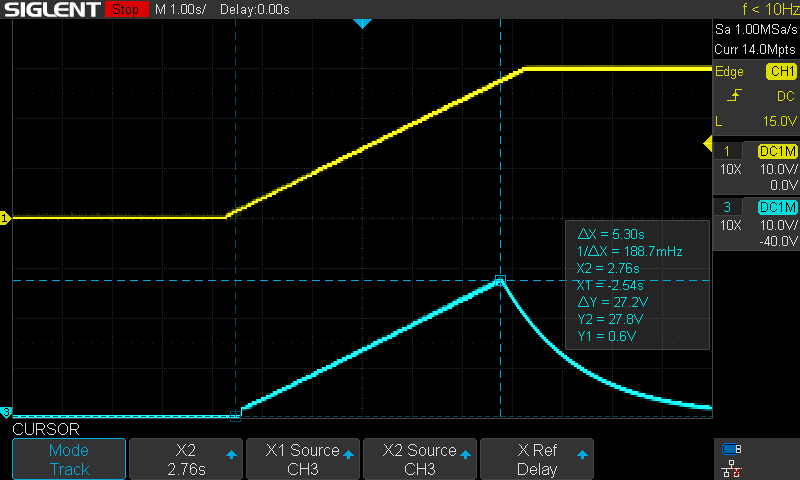Viewport: 800px width, 480px height.
Task: Expand the X Ref Delay option
Action: coord(536,459)
